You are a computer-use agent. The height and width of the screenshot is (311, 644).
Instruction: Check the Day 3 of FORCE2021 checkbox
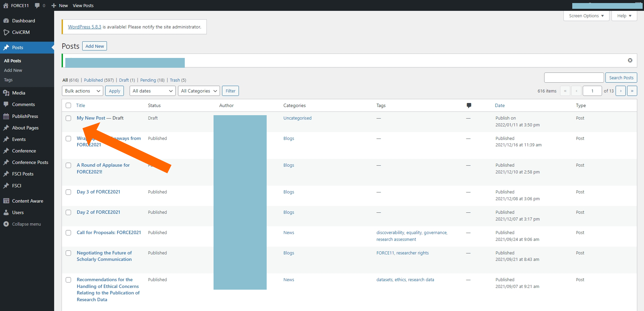coord(68,192)
